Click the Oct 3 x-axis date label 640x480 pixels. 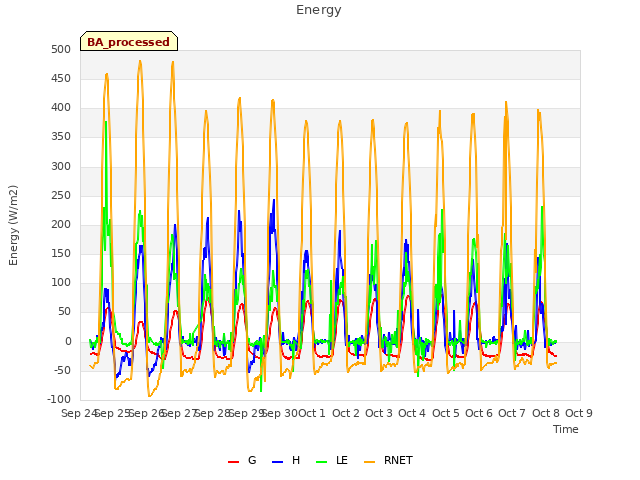coord(379,413)
